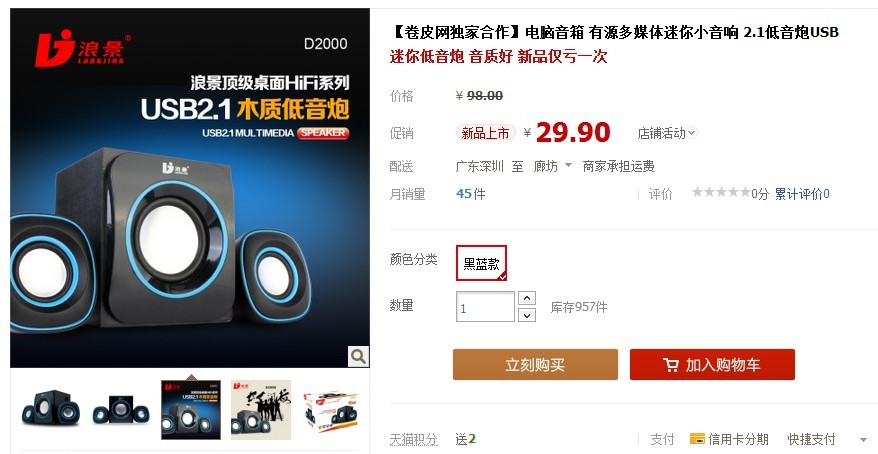Expand the 店铺活动 dropdown

pos(667,133)
